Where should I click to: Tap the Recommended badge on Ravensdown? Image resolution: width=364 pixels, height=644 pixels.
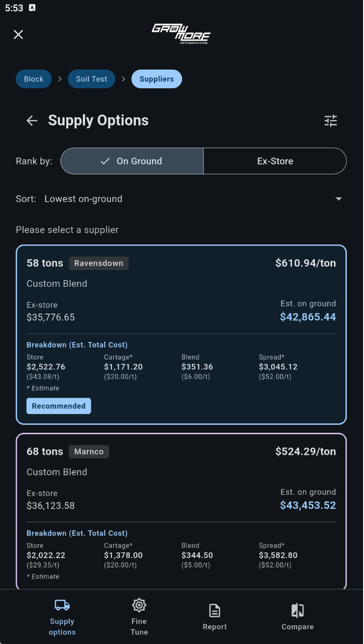tap(58, 406)
